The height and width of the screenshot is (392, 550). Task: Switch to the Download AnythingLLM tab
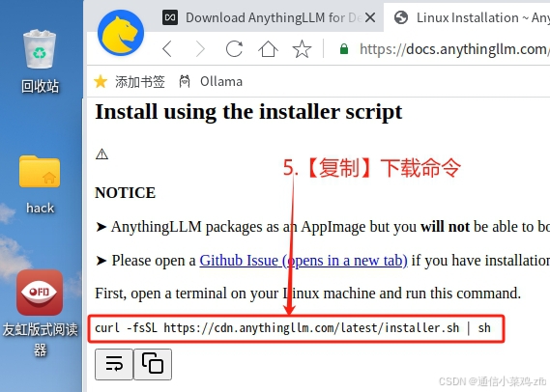coord(263,17)
